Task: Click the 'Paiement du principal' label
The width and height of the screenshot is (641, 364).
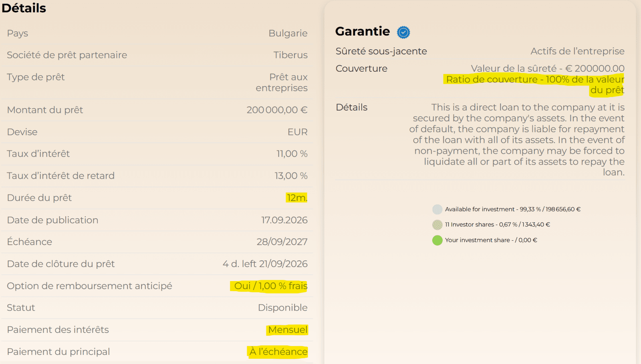Action: pyautogui.click(x=58, y=352)
